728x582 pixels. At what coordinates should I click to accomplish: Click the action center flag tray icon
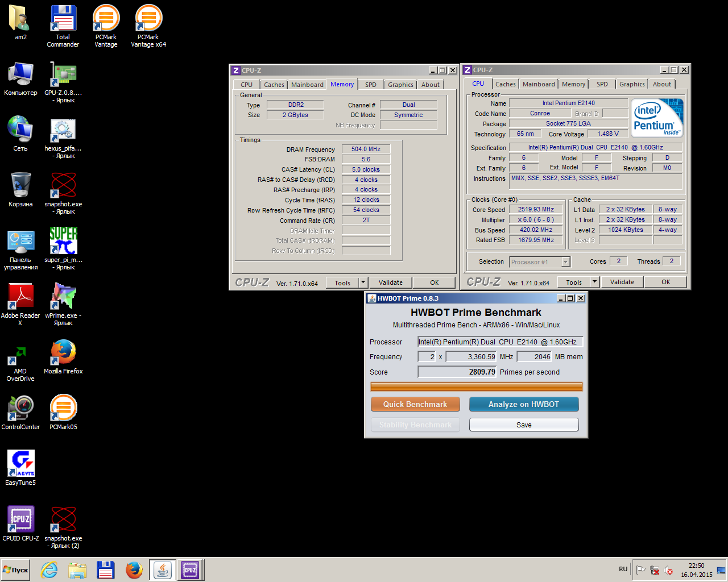click(640, 570)
